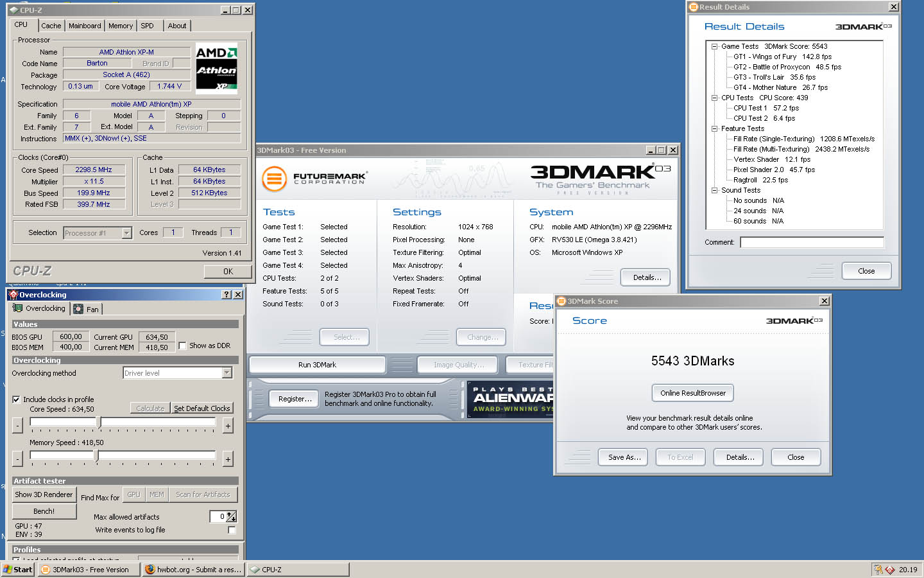Enable Write events to log file checkbox
Screen dimensions: 924x578
coord(232,530)
